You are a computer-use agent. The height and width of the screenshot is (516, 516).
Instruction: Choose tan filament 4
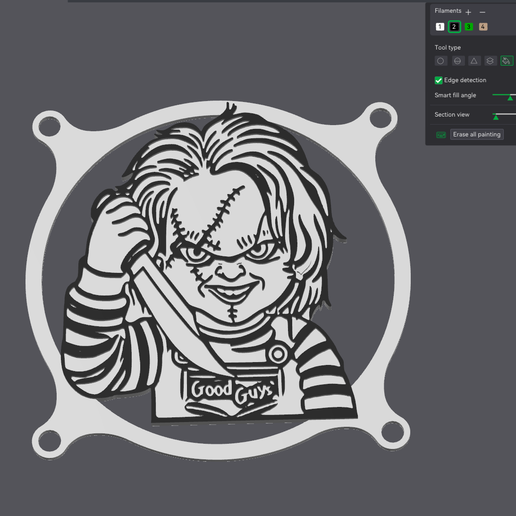(x=483, y=27)
